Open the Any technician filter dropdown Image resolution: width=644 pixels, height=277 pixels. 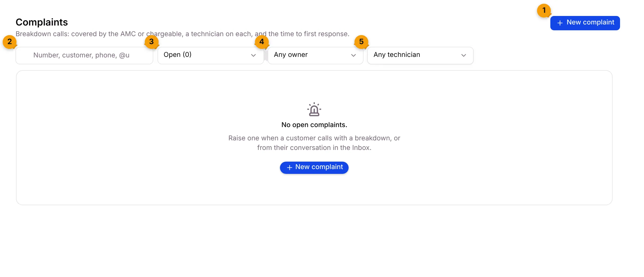pyautogui.click(x=420, y=55)
